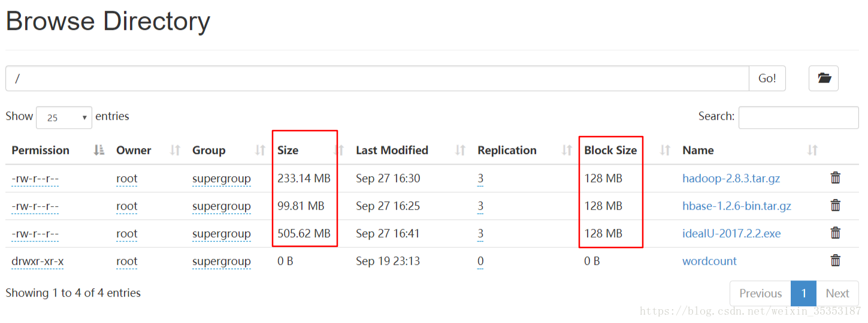Go to the Previous page
Image resolution: width=868 pixels, height=323 pixels.
[760, 294]
